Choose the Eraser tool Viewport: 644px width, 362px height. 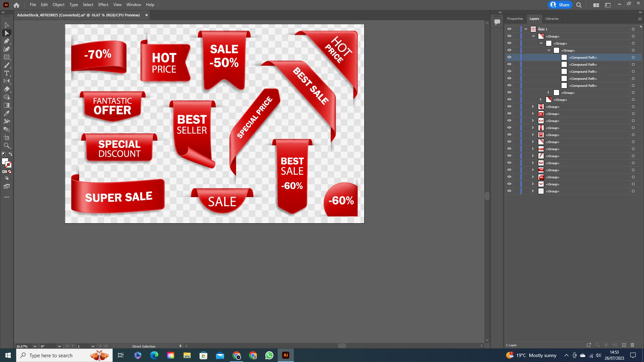[6, 89]
